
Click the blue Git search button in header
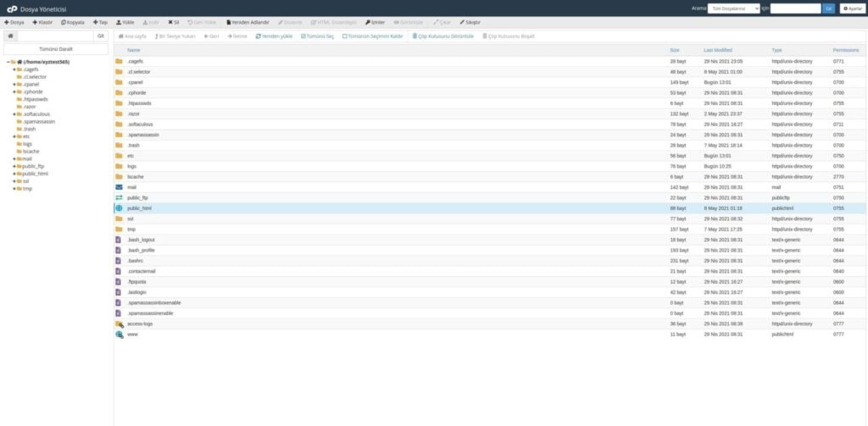click(x=829, y=8)
